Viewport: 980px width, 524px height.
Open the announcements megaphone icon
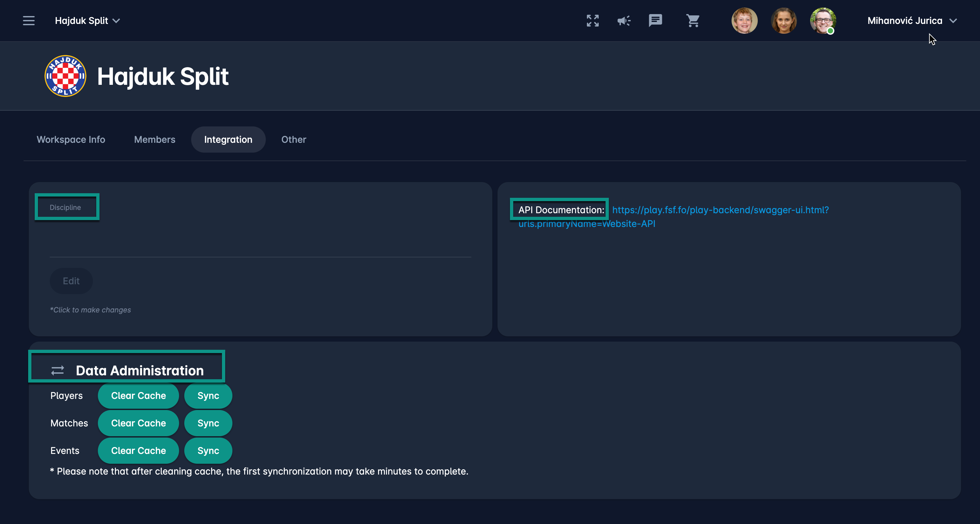click(x=624, y=21)
